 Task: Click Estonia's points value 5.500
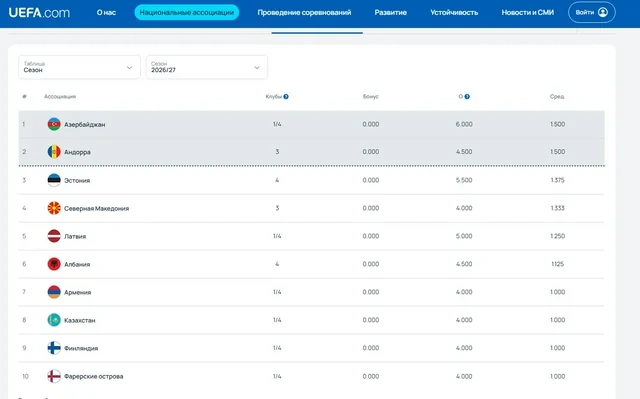[464, 180]
